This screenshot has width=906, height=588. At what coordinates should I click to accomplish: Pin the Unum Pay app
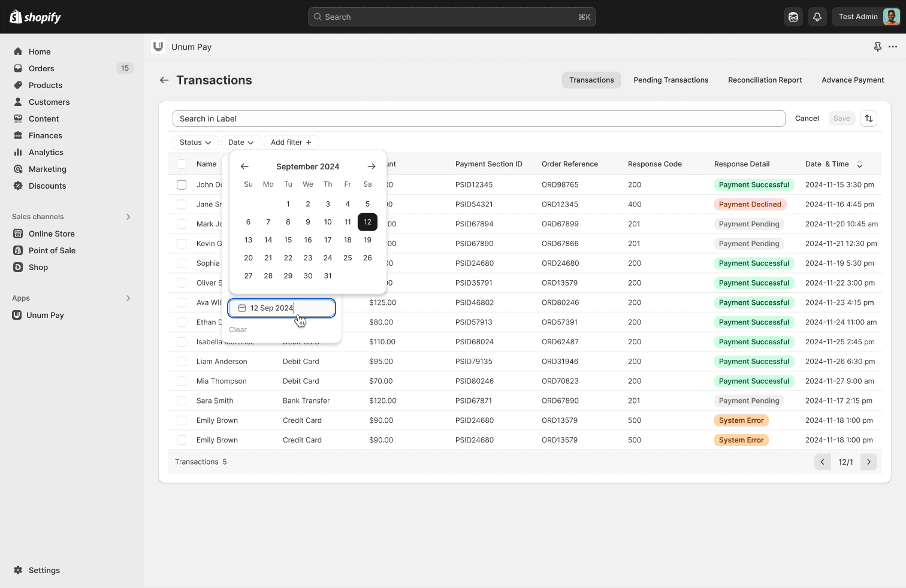(x=877, y=47)
